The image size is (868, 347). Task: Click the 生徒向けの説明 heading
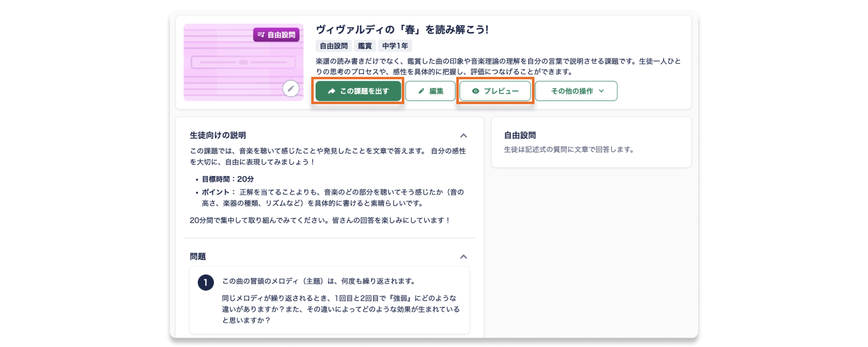(x=218, y=135)
